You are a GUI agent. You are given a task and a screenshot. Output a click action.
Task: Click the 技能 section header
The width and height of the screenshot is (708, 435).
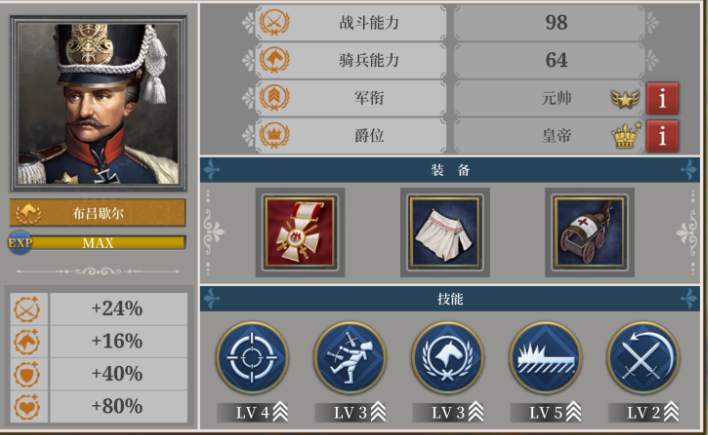click(450, 299)
